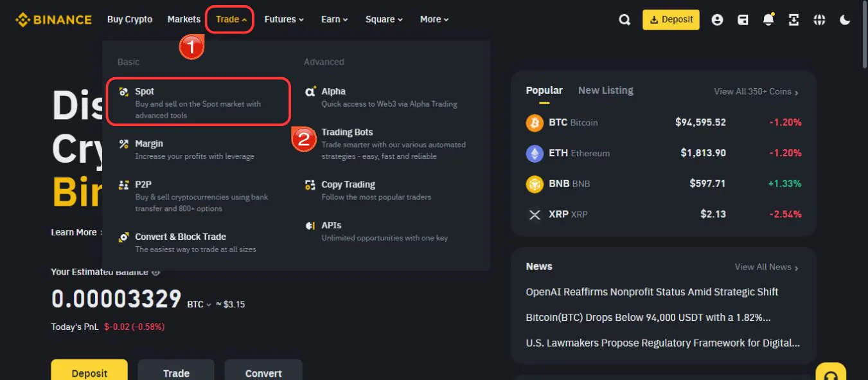The image size is (868, 380).
Task: Open View All 350+ Coins link
Action: [756, 92]
